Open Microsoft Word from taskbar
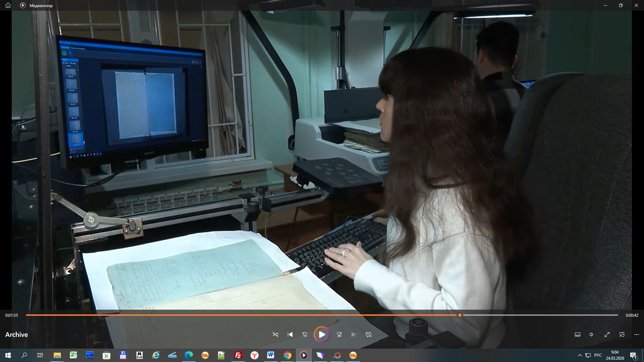 (271, 355)
